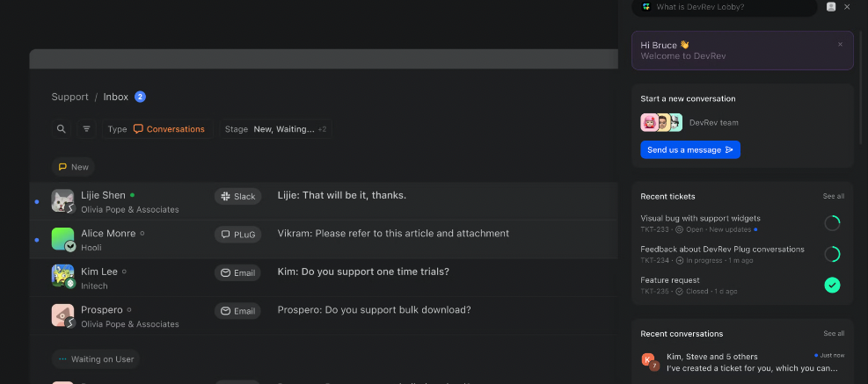Open the Kim, Steve and 5 others conversation
The height and width of the screenshot is (384, 868).
(x=742, y=362)
